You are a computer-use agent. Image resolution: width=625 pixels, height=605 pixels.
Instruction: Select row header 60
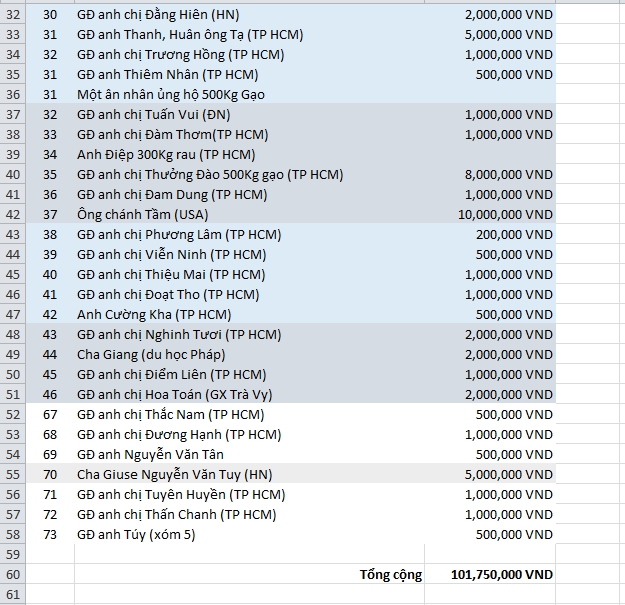point(13,574)
